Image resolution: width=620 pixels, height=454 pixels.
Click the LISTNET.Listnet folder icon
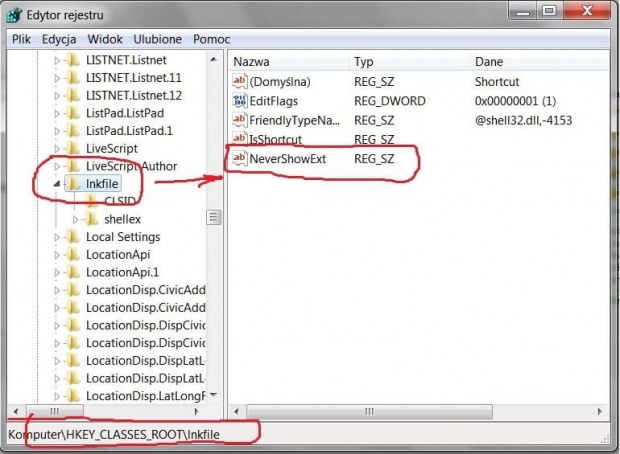pyautogui.click(x=73, y=60)
